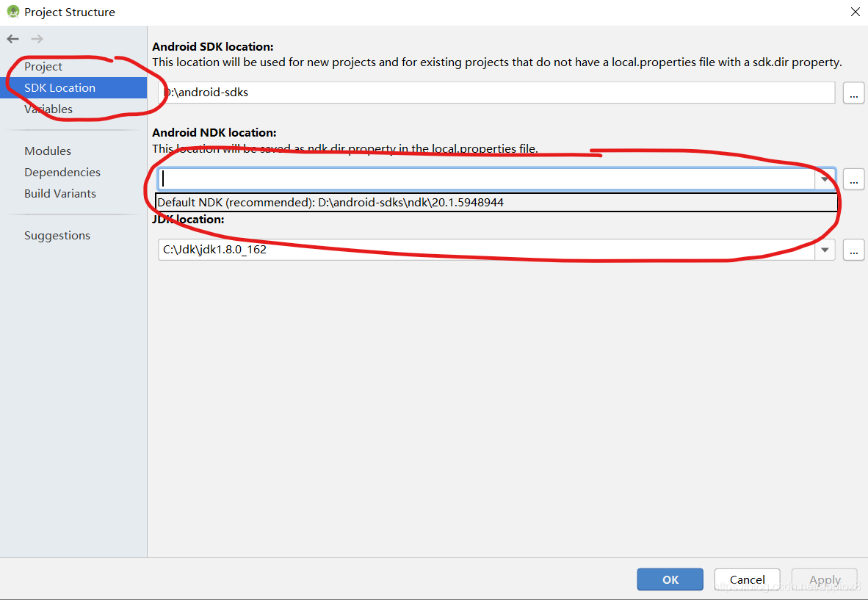Open Dependencies section
The width and height of the screenshot is (868, 600).
pos(62,172)
